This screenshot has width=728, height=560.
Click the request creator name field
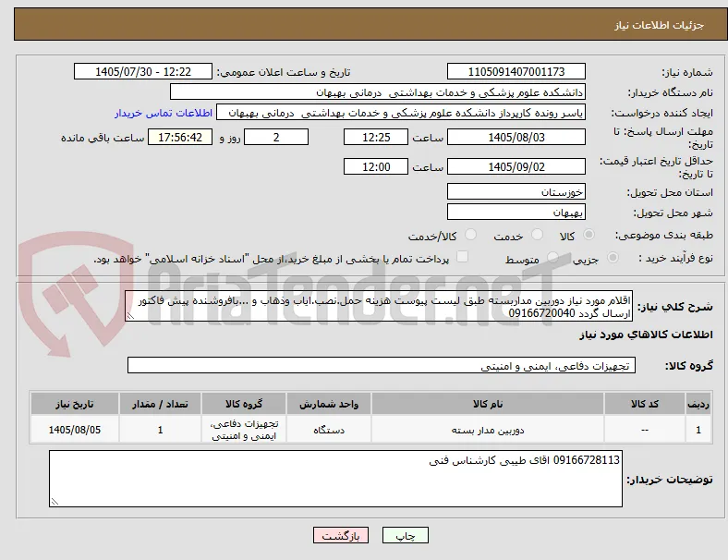click(x=401, y=113)
